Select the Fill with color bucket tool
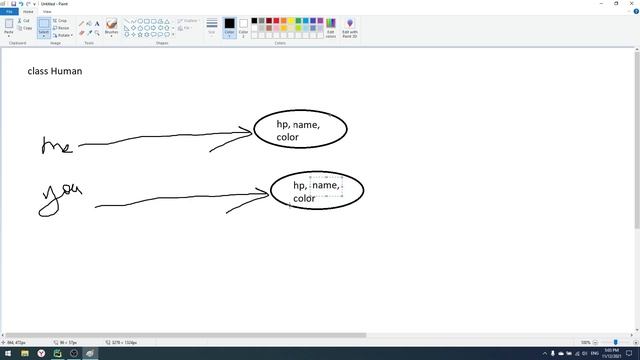This screenshot has height=360, width=640. click(89, 24)
